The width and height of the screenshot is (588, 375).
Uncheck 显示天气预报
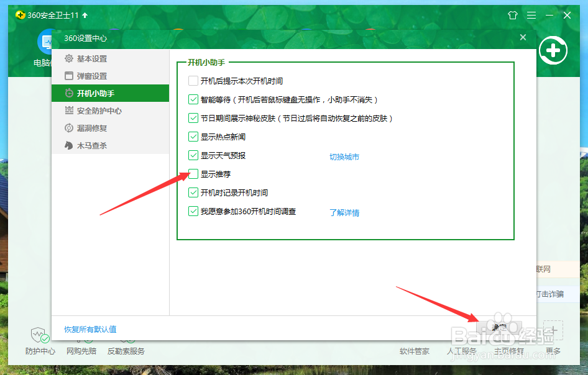pyautogui.click(x=193, y=155)
